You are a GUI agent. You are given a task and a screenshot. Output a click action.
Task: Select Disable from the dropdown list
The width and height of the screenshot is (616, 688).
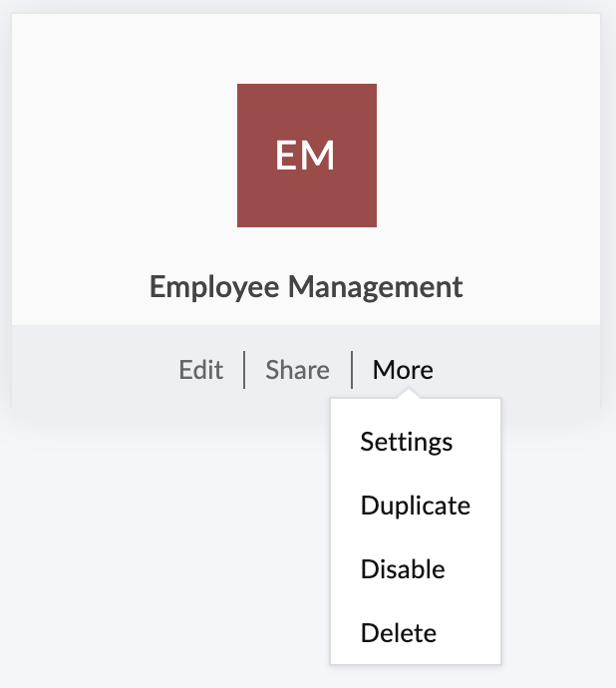pos(403,569)
